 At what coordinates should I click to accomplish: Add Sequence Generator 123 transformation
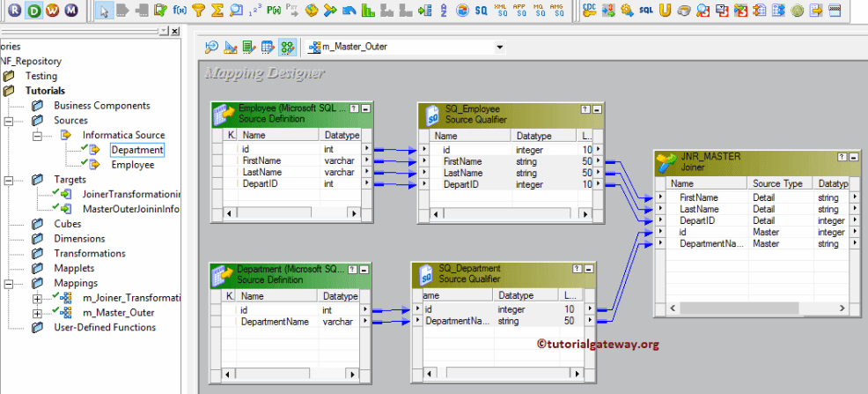255,10
